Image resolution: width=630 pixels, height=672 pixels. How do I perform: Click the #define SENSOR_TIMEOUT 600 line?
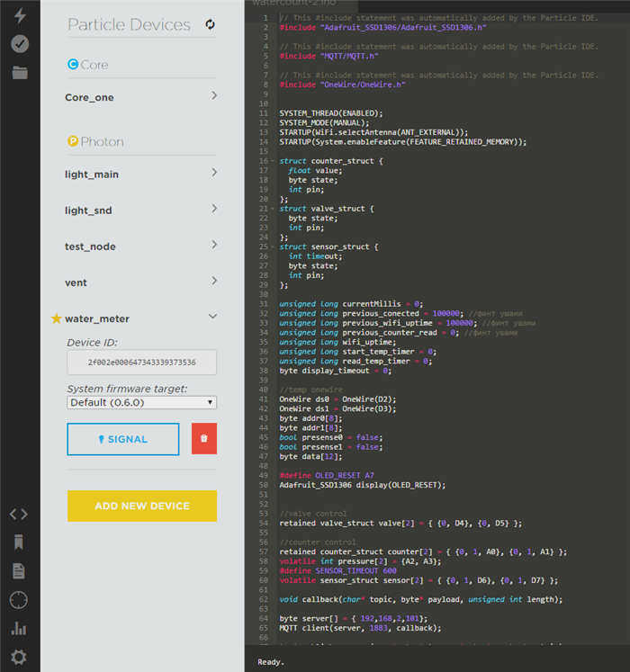click(x=337, y=571)
